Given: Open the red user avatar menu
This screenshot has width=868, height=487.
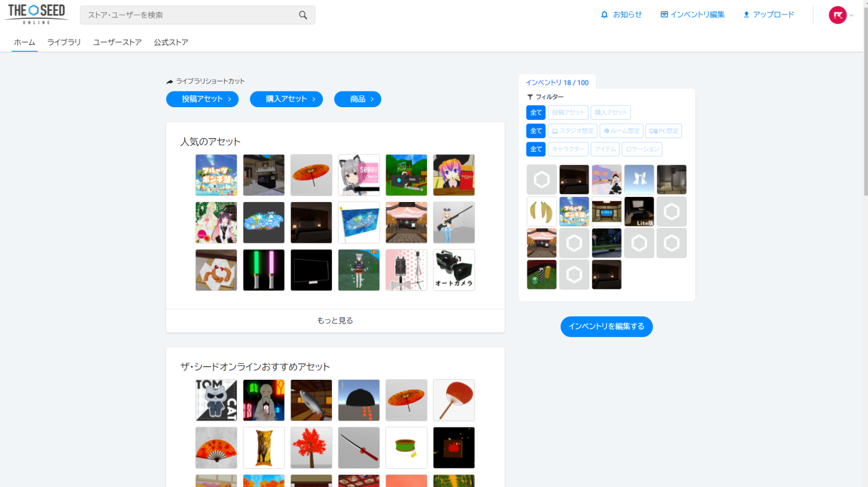Looking at the screenshot, I should pos(838,15).
